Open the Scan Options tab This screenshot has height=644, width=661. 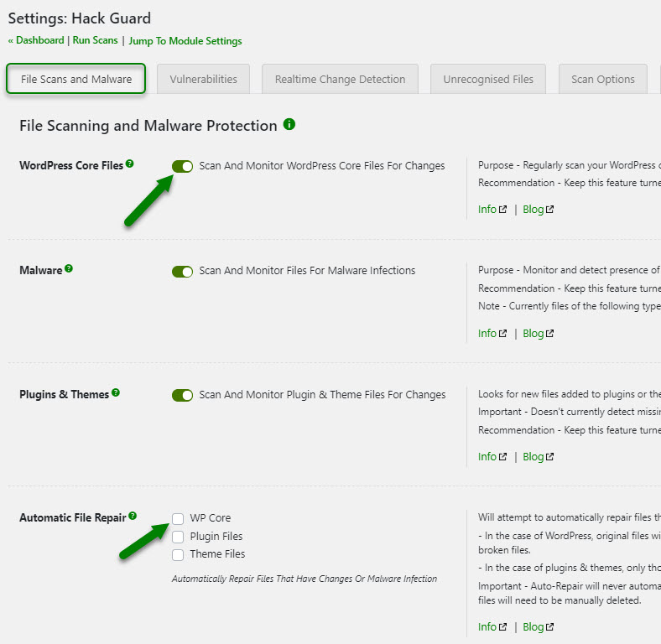coord(603,79)
